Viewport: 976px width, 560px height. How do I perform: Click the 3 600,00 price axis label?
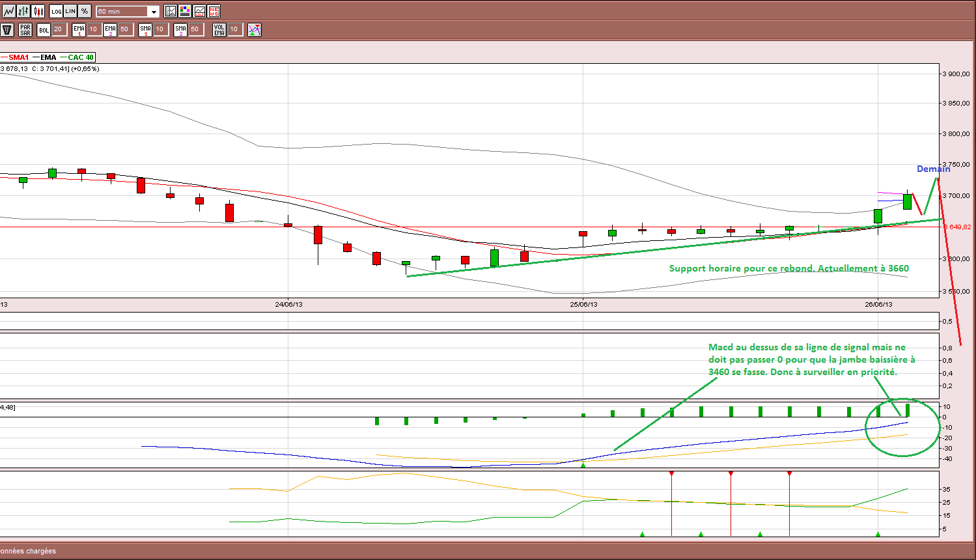pos(956,259)
